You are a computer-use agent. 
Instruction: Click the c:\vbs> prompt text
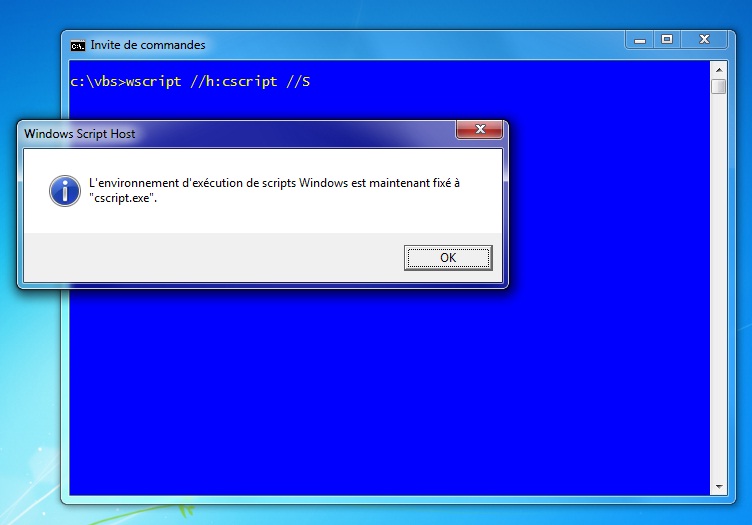point(98,82)
